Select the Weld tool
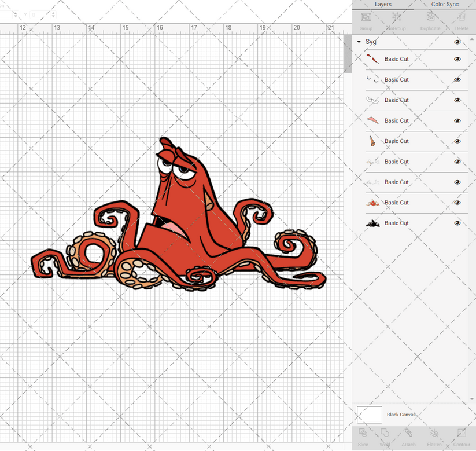This screenshot has height=451, width=476. (x=385, y=434)
